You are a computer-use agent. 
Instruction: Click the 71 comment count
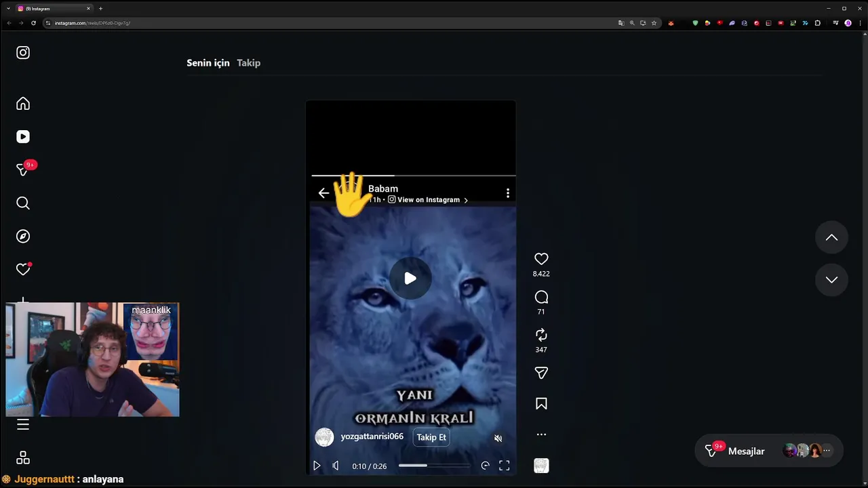point(541,312)
